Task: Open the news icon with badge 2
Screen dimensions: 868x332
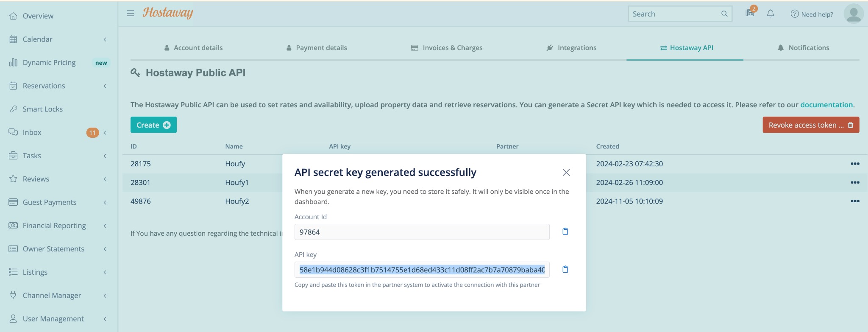Action: 751,12
